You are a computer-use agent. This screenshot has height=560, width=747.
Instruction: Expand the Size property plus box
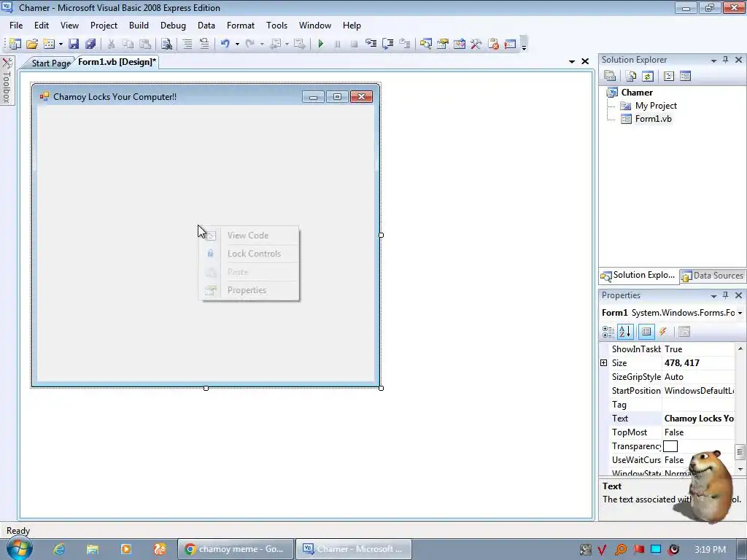[603, 363]
